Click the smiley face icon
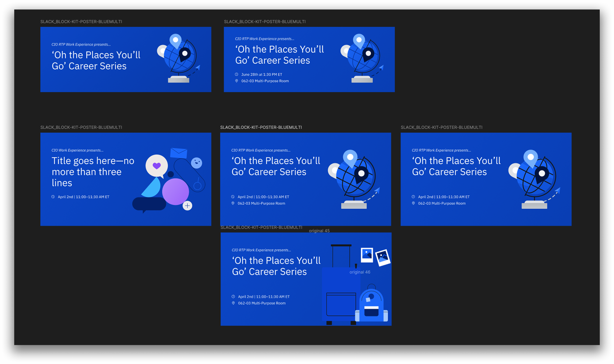This screenshot has width=614, height=364. click(x=196, y=163)
